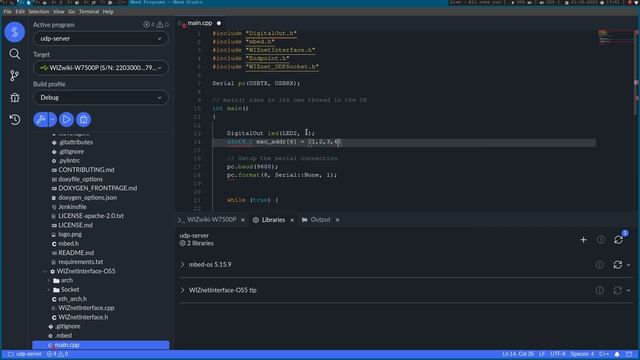
Task: Open version dropdown for mbed-os 5.15.9
Action: pyautogui.click(x=628, y=265)
